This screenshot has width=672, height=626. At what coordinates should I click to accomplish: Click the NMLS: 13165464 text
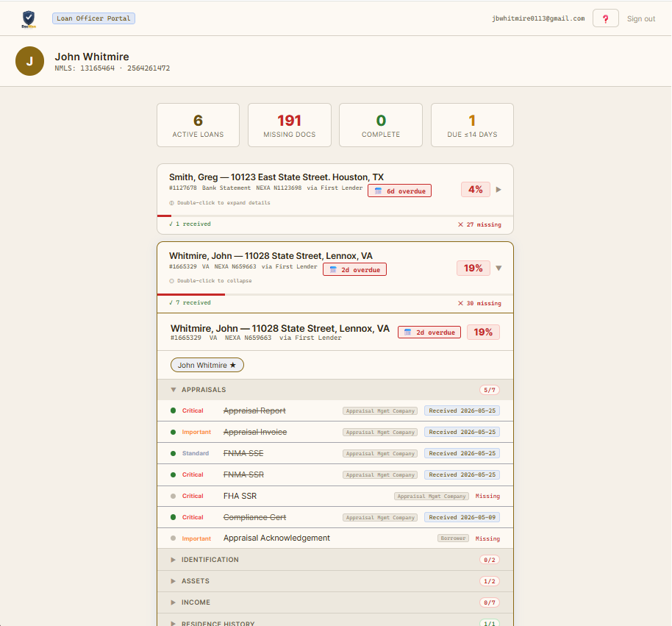coord(85,68)
